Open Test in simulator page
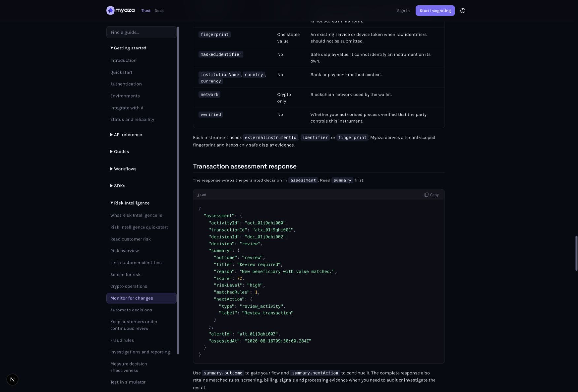This screenshot has height=392, width=578. 128,382
